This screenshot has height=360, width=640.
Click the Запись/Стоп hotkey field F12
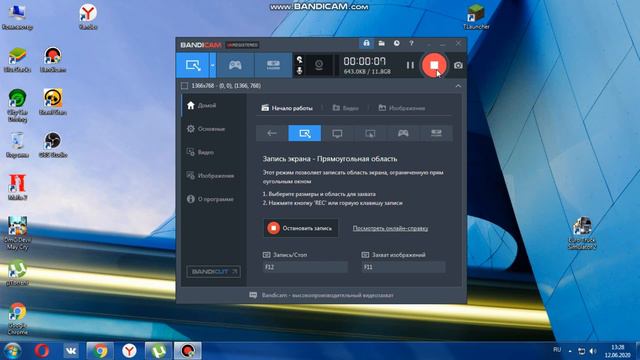coord(305,267)
